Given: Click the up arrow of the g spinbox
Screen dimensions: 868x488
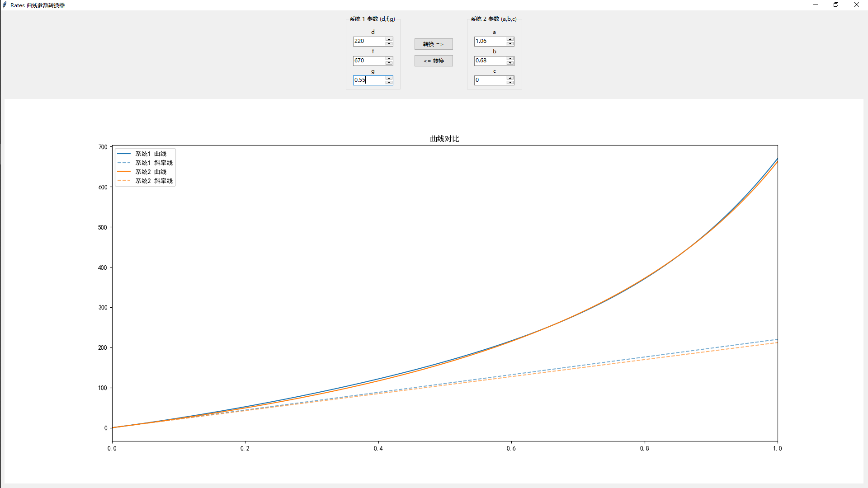Looking at the screenshot, I should click(389, 78).
